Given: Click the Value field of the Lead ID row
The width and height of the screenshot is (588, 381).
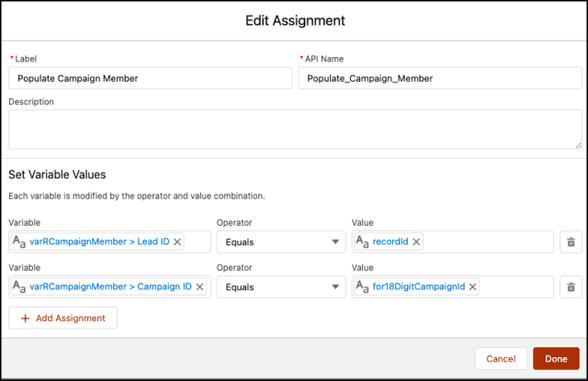Looking at the screenshot, I should pos(453,242).
